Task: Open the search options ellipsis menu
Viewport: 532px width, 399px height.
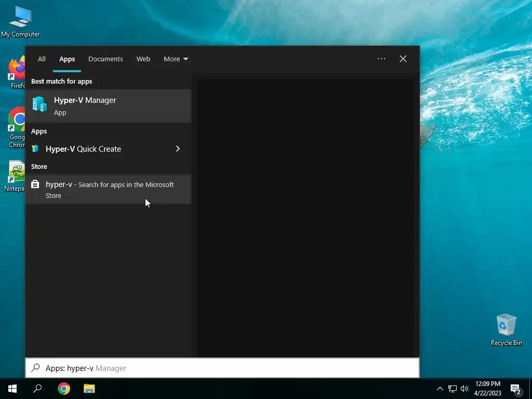Action: pos(381,59)
